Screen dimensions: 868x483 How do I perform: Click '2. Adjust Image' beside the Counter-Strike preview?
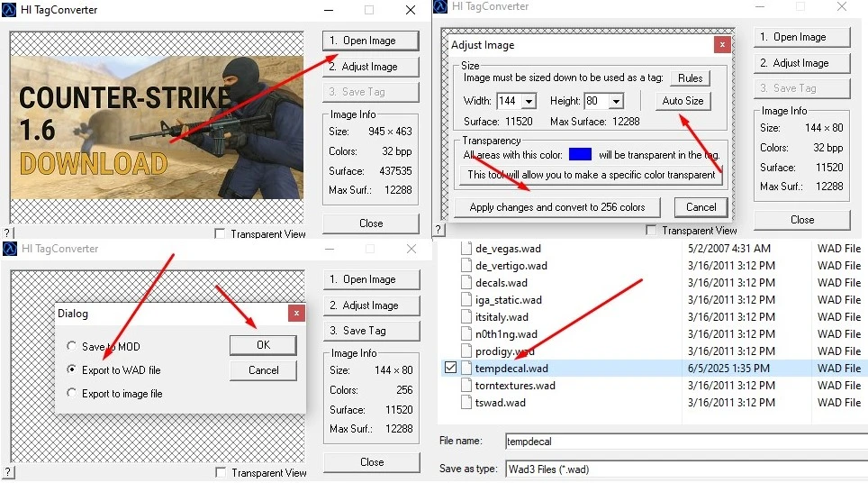[370, 67]
